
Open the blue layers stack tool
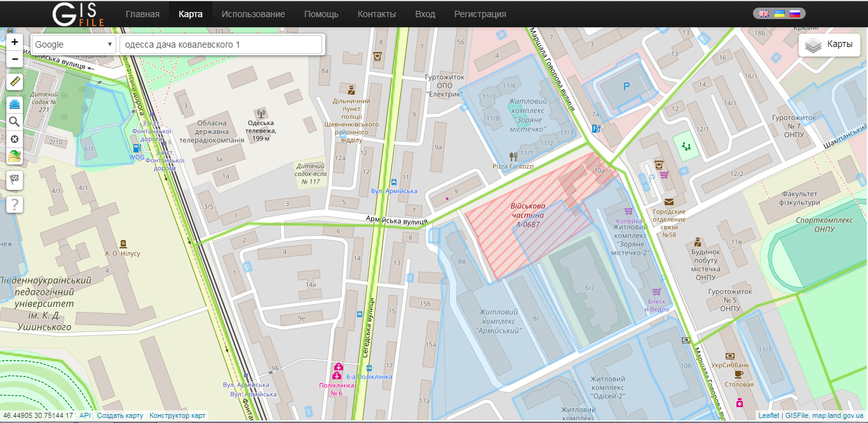tap(15, 105)
